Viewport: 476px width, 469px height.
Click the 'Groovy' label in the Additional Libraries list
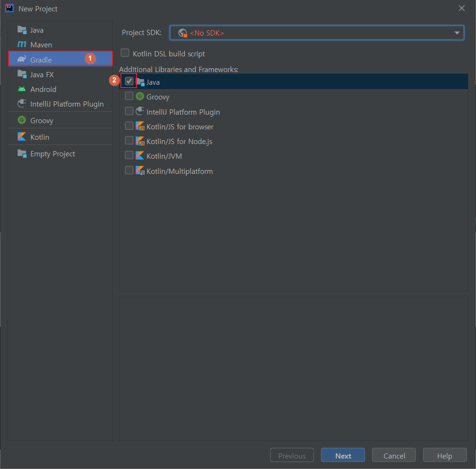(x=158, y=97)
